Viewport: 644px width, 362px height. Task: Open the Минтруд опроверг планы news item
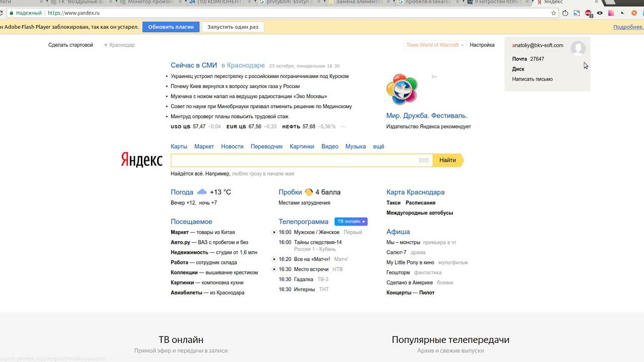click(229, 117)
